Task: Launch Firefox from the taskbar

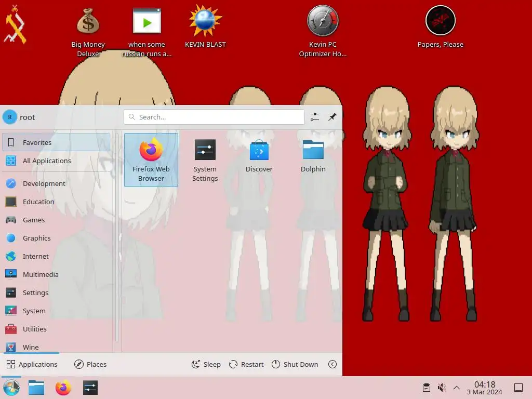Action: [63, 388]
